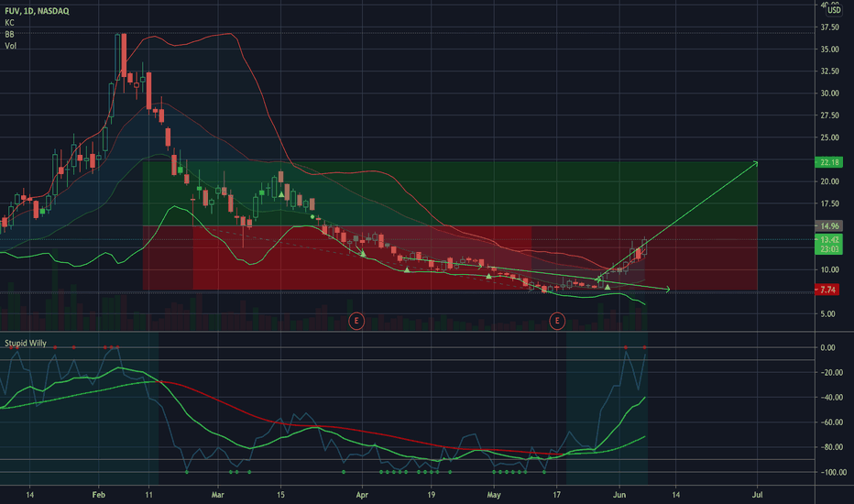Viewport: 854px width, 504px height.
Task: Click the Jul label on the time axis
Action: [x=757, y=495]
